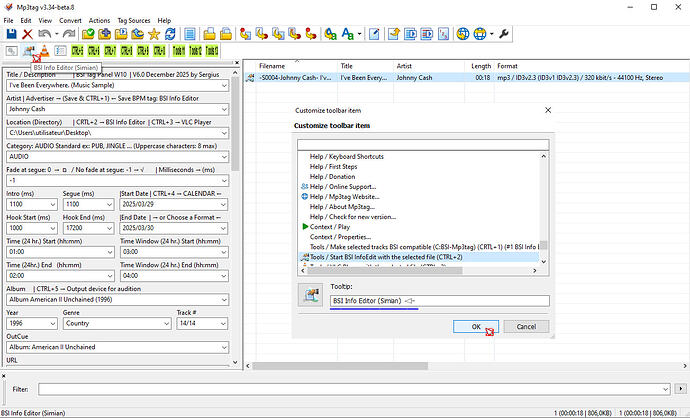
Task: Expand the Filter field dropdown arrow
Action: (666, 389)
